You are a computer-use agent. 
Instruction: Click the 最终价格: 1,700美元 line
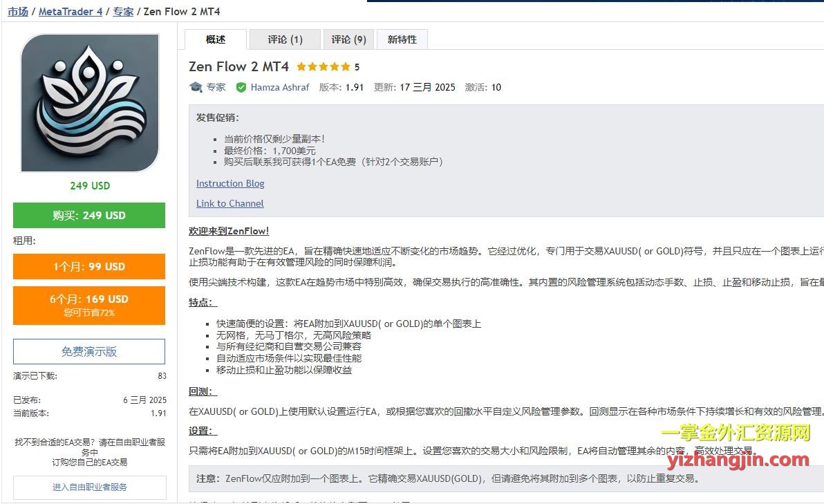click(270, 151)
